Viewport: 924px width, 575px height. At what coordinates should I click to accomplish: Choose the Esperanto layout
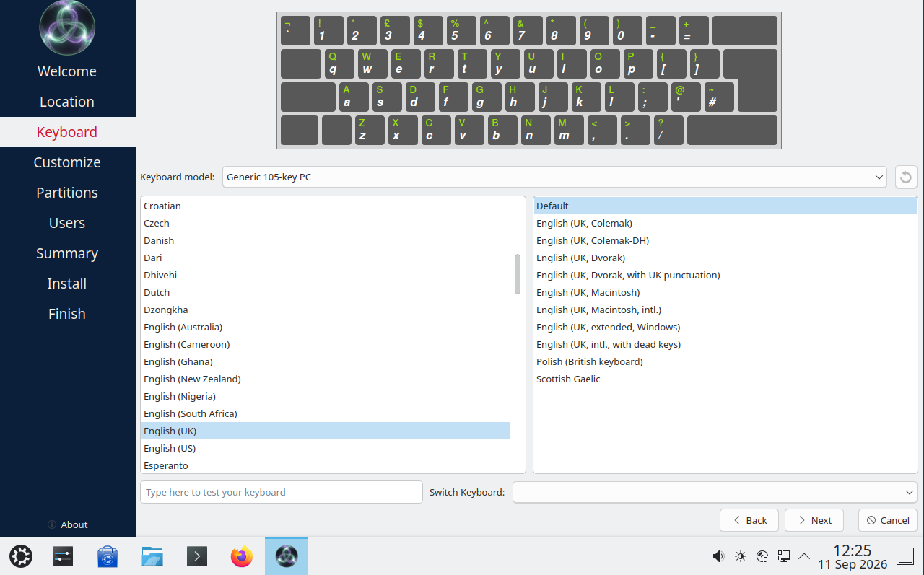325,465
